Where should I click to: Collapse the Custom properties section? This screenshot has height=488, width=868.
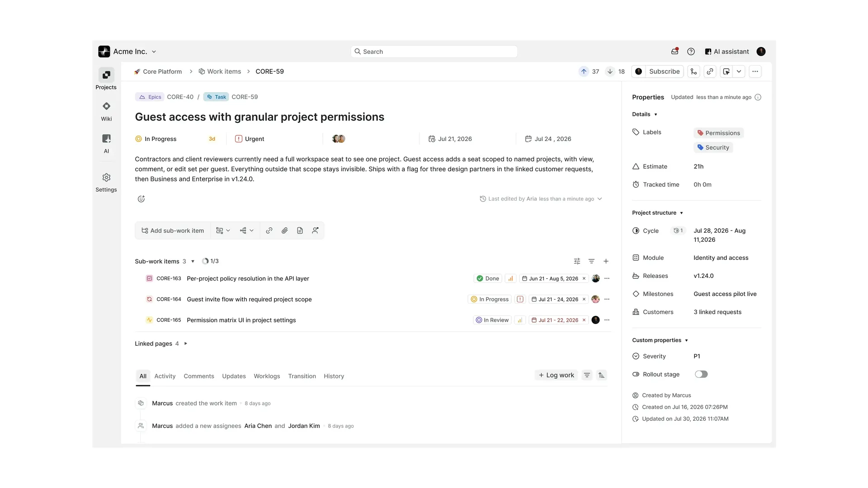pos(686,340)
